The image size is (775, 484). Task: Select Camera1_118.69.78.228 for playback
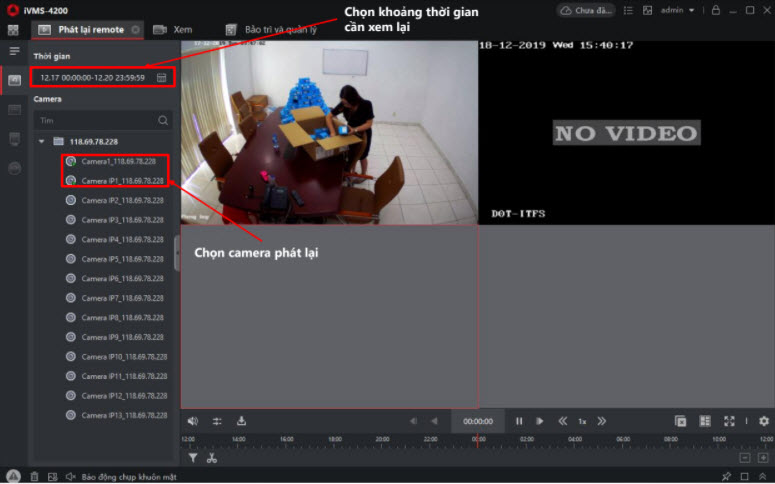(x=121, y=161)
